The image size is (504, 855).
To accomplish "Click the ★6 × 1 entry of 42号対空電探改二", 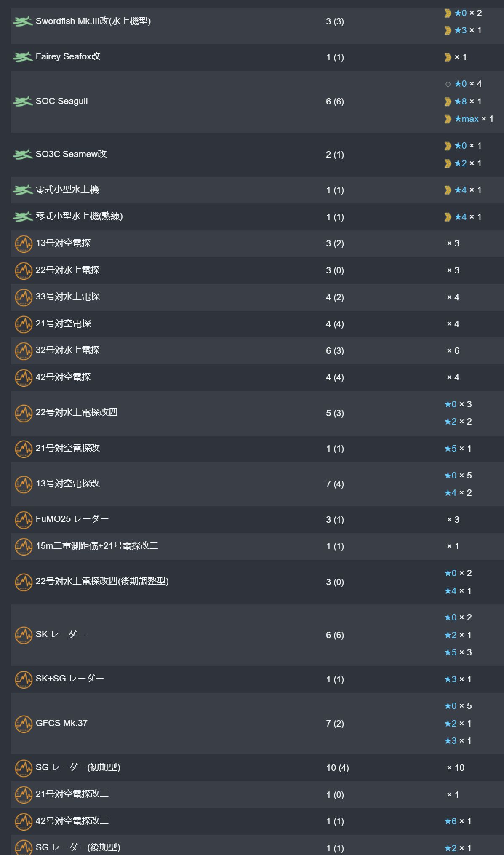I will click(458, 821).
